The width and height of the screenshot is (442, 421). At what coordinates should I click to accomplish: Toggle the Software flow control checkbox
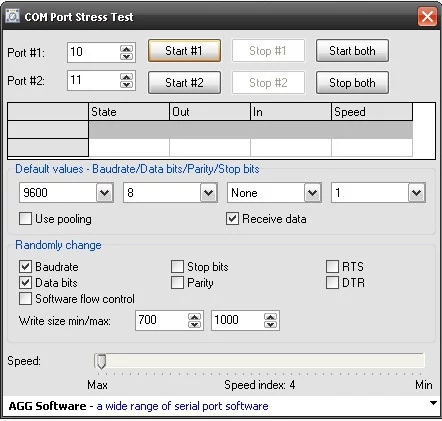coord(25,299)
